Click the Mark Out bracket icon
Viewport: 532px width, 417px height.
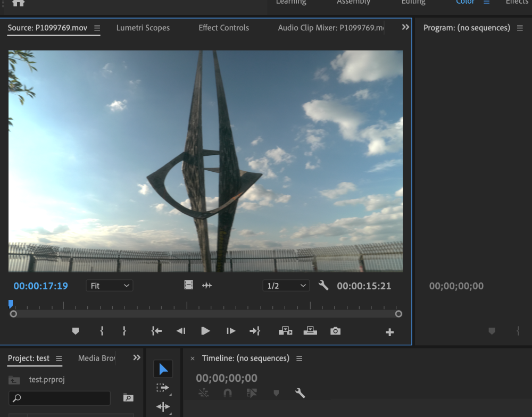pos(124,331)
